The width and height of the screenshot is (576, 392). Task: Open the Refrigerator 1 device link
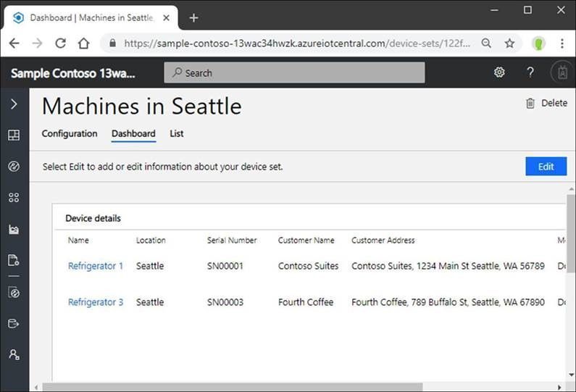click(96, 266)
